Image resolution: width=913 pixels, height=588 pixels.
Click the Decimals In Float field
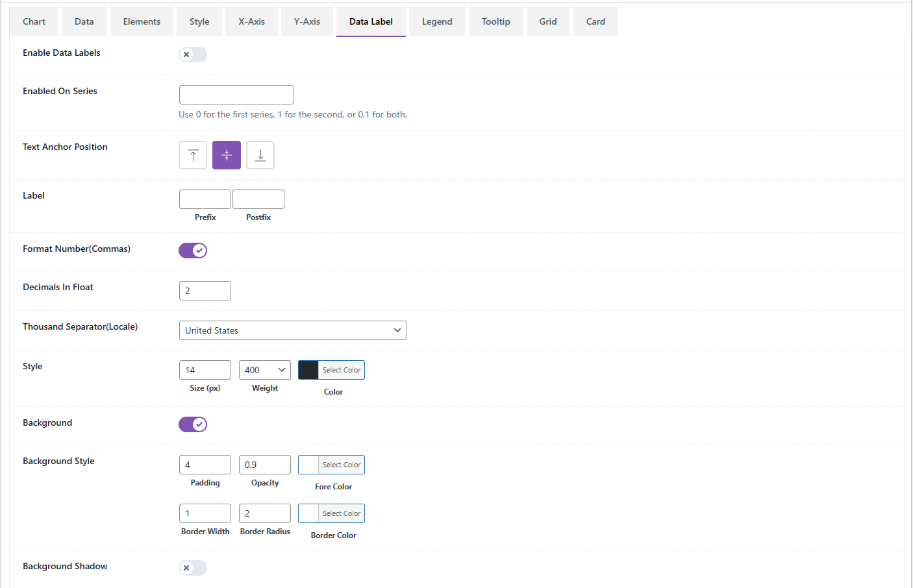[x=205, y=290]
